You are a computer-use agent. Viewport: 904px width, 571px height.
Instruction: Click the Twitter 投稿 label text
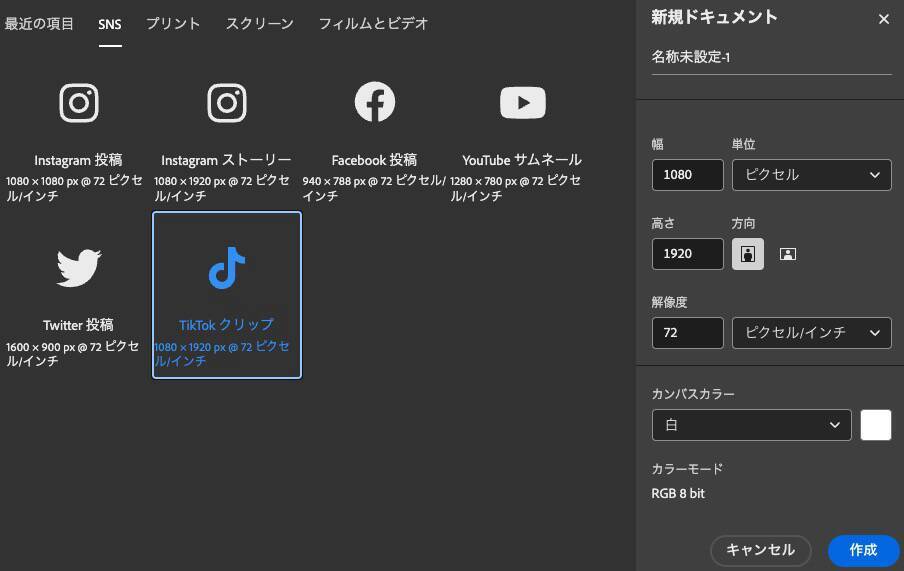point(78,325)
